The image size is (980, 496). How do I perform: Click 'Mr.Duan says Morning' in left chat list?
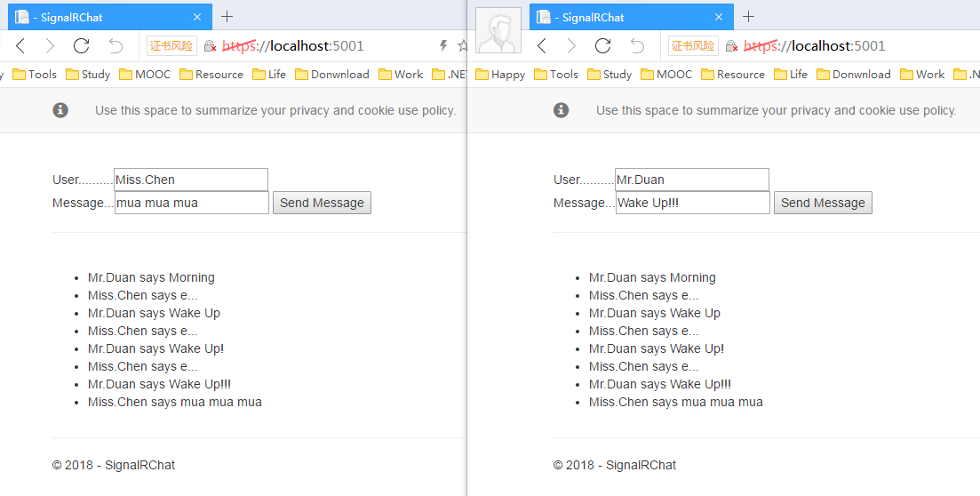tap(151, 277)
